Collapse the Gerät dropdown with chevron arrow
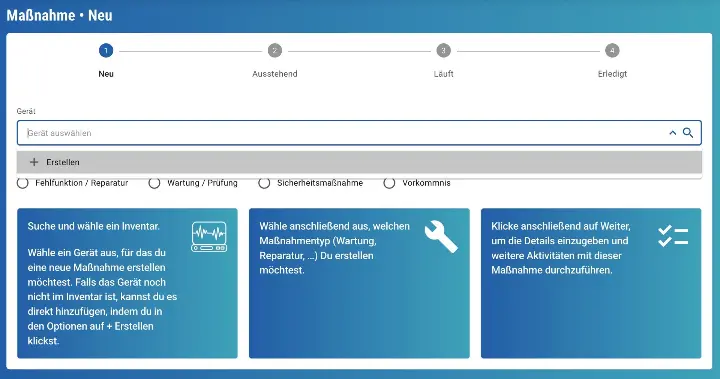The width and height of the screenshot is (720, 379). [673, 133]
